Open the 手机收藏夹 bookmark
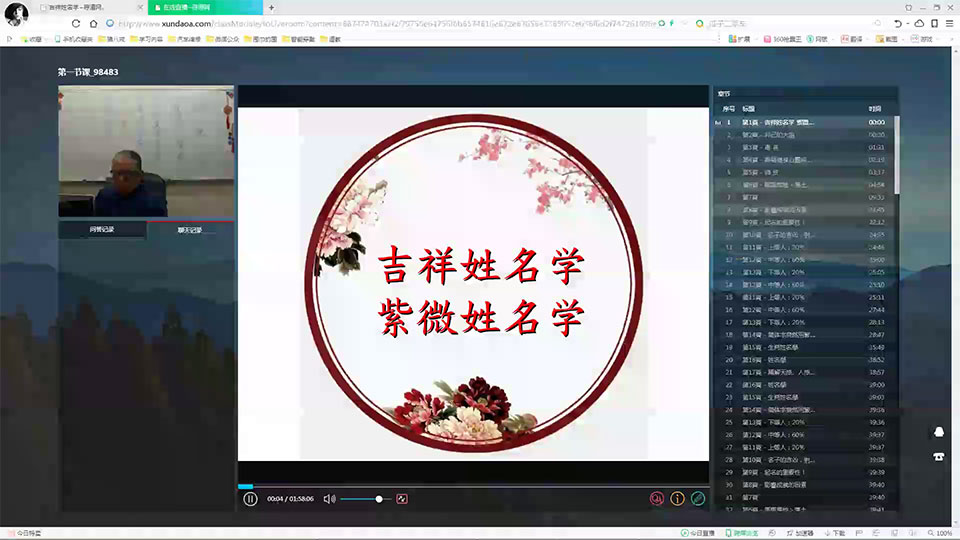 point(73,39)
